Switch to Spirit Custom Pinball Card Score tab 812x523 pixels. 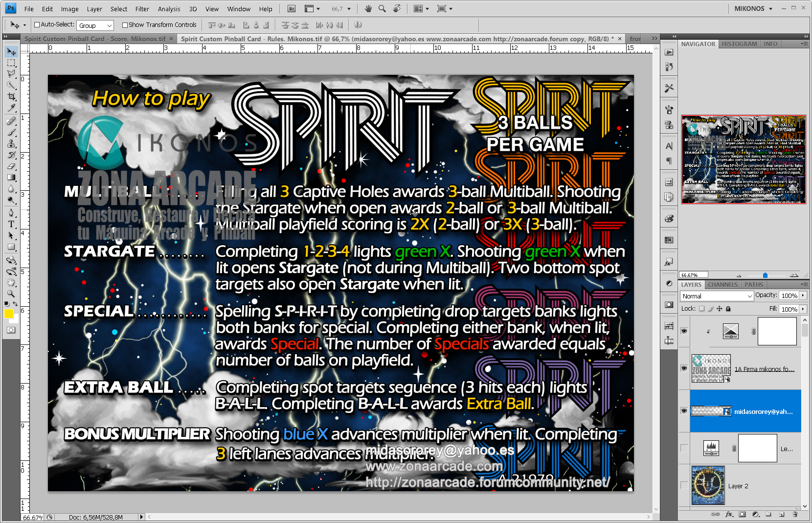click(95, 39)
